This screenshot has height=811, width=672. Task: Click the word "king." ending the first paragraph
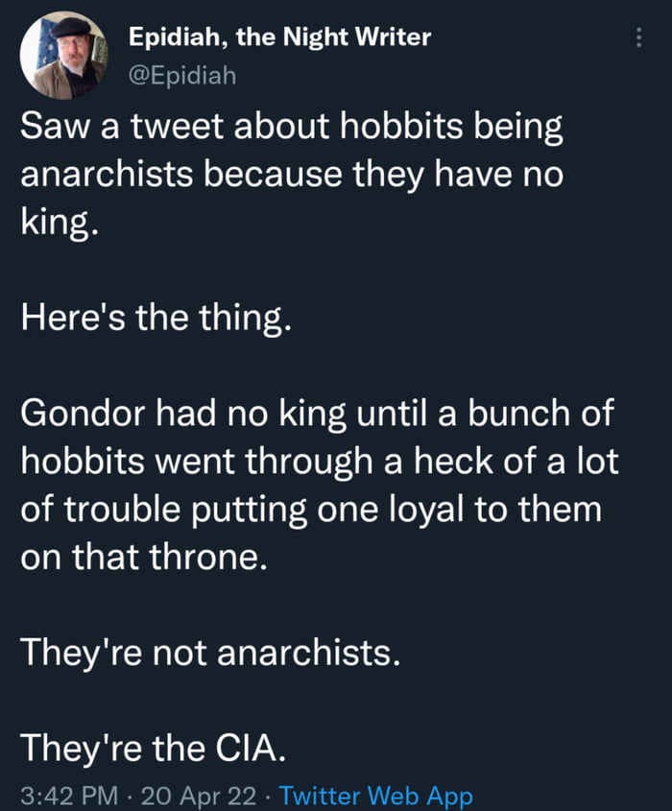[60, 222]
